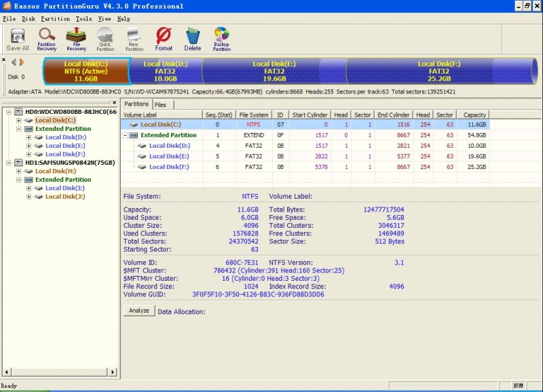Go to the next disk arrow
543x392 pixels.
22,62
